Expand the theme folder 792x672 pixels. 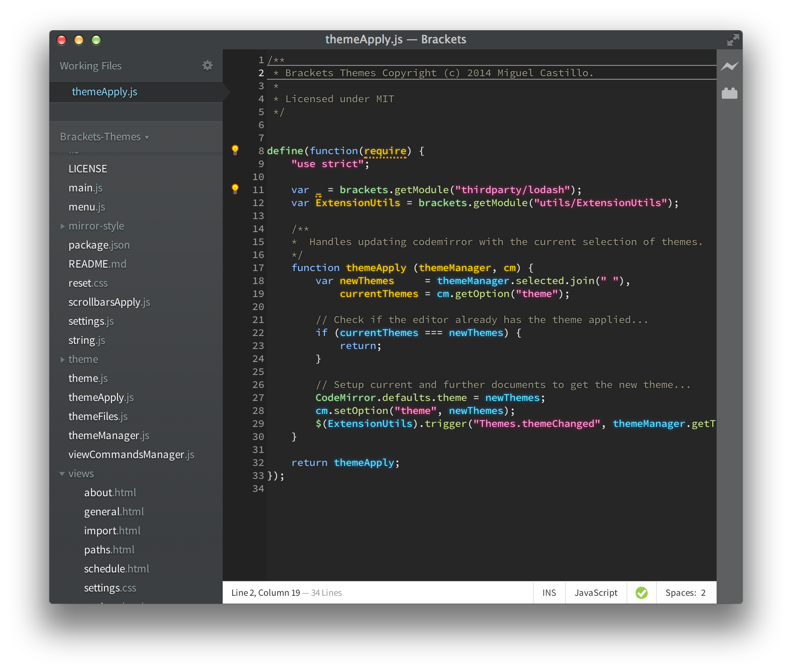tap(83, 359)
